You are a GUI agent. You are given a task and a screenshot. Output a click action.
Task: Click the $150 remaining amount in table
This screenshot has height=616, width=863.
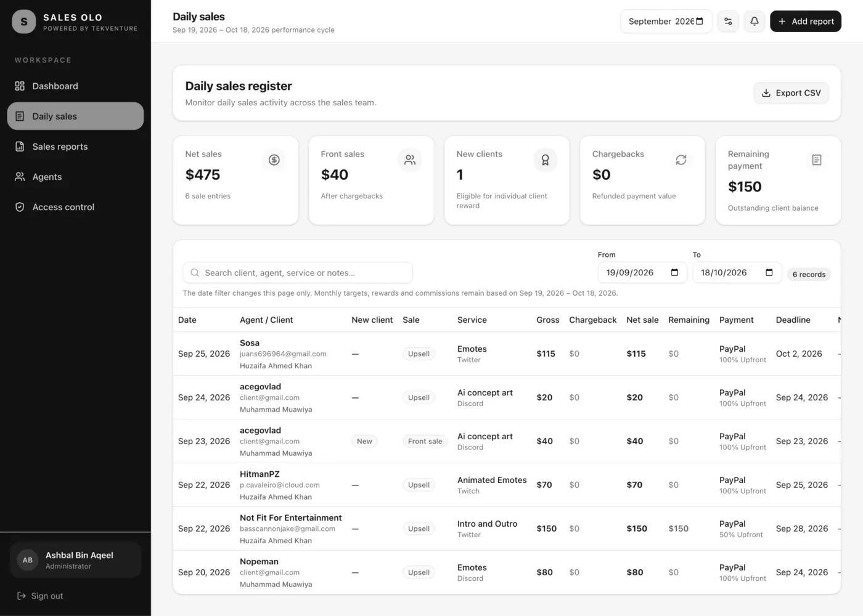679,529
